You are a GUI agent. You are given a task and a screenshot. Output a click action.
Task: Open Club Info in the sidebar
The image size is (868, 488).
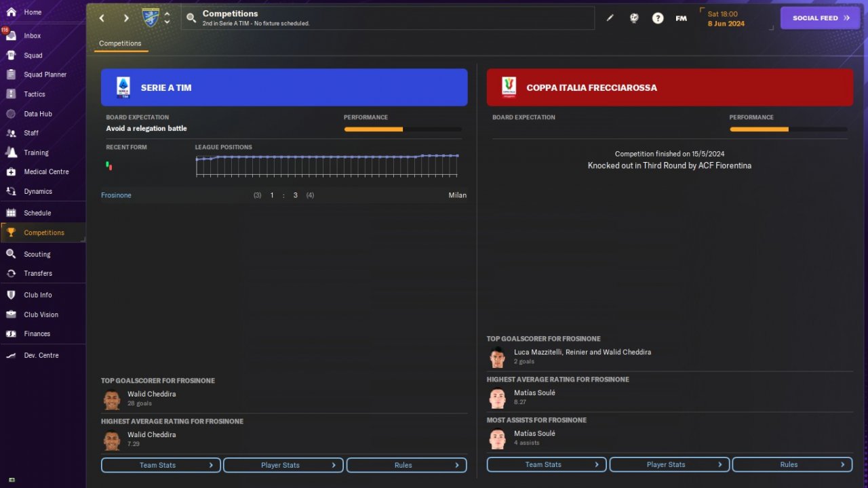click(x=43, y=295)
